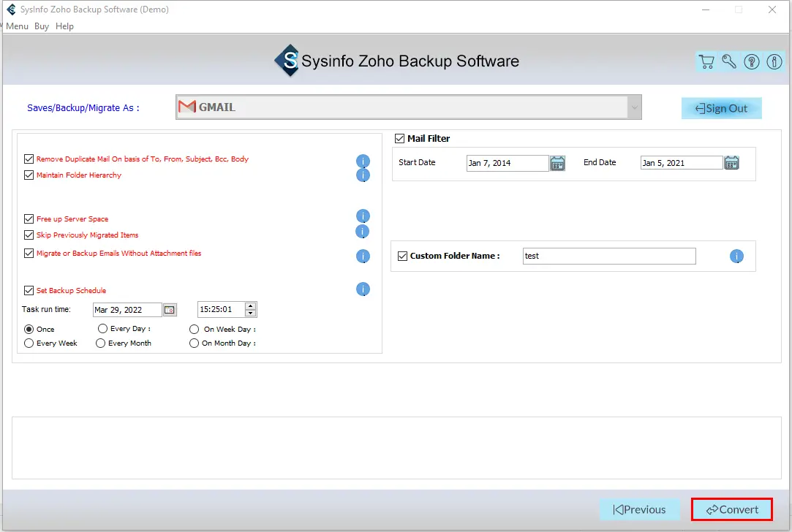Screen dimensions: 792x532
Task: Open the Buy menu
Action: point(42,26)
